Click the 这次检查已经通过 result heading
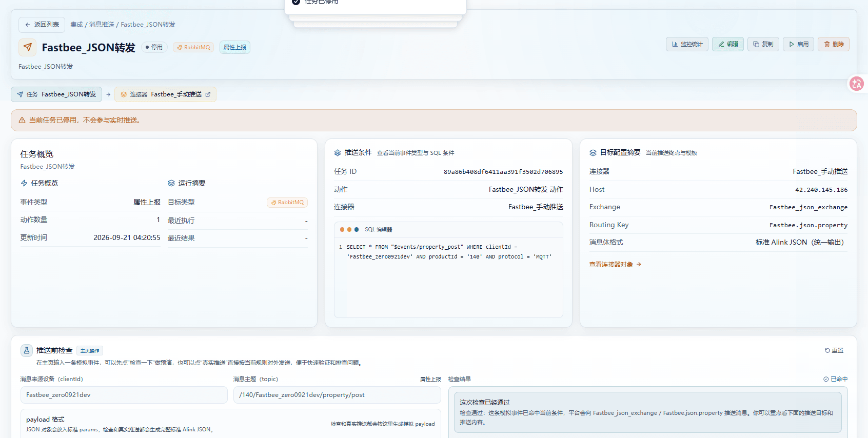This screenshot has height=438, width=868. [485, 403]
